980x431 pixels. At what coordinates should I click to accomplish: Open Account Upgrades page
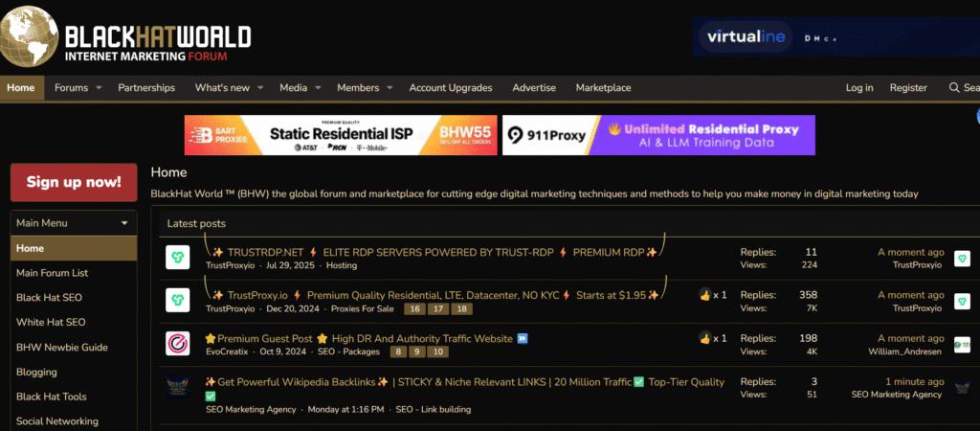451,87
